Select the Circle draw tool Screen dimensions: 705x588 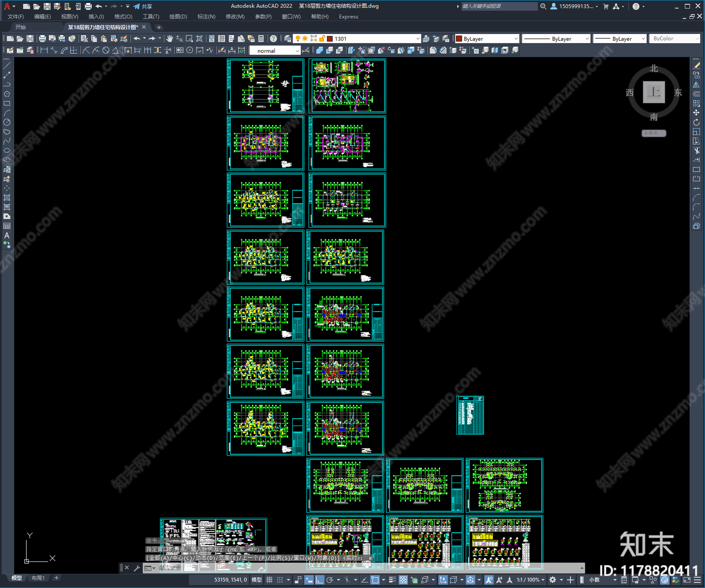pos(7,122)
